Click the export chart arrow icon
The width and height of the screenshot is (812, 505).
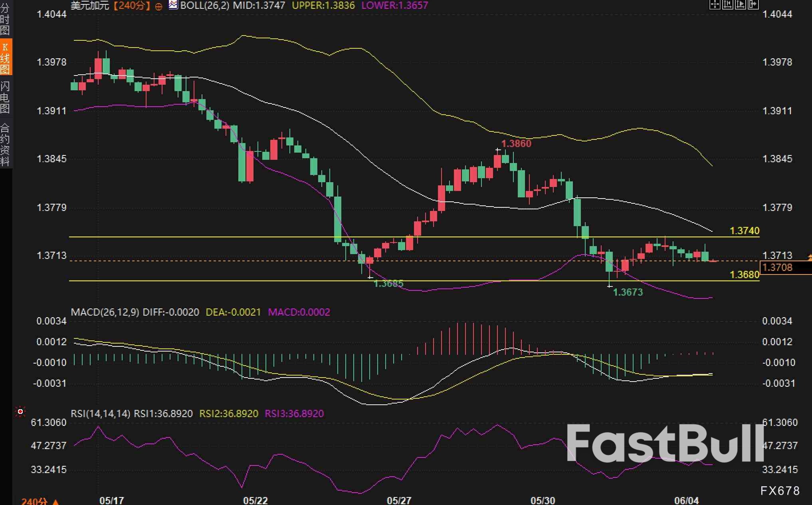click(x=753, y=4)
